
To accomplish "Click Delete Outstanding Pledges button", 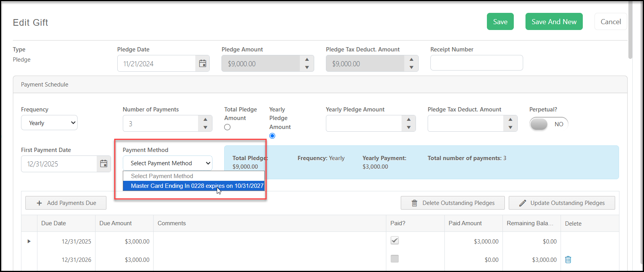I will (x=453, y=203).
